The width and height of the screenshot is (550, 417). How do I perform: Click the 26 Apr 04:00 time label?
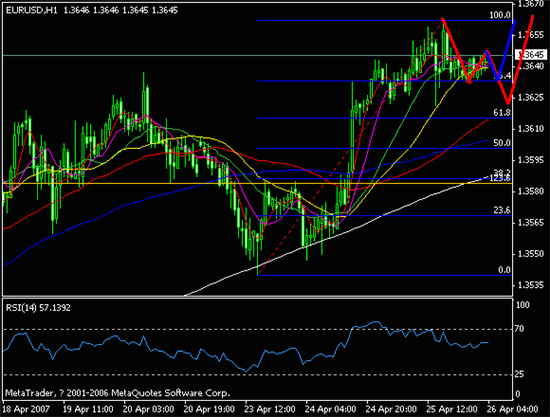tap(513, 409)
